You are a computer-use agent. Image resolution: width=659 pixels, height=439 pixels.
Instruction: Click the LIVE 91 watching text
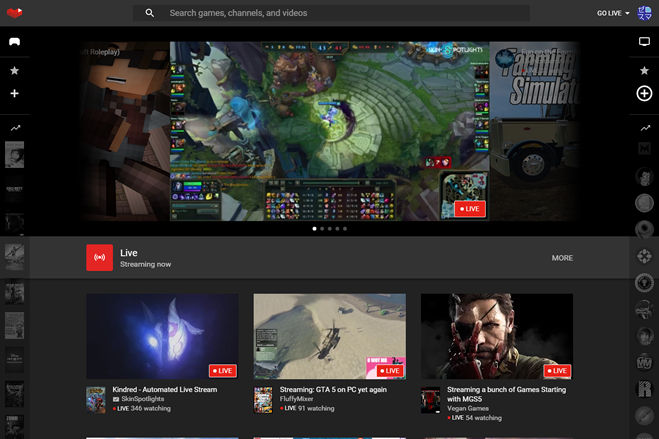pos(307,408)
